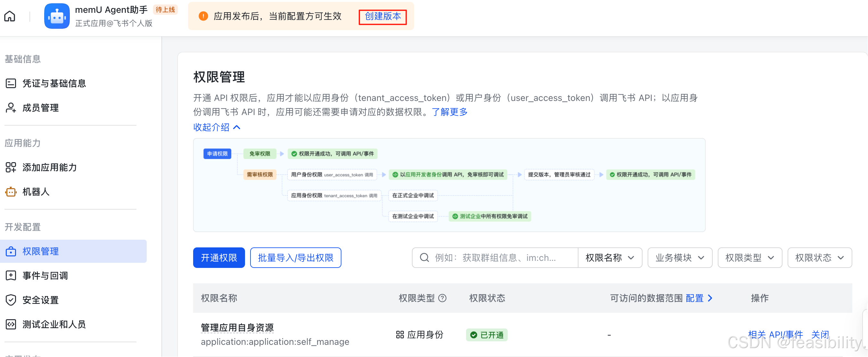The height and width of the screenshot is (357, 868).
Task: Open 成员管理 in the sidebar
Action: (40, 108)
